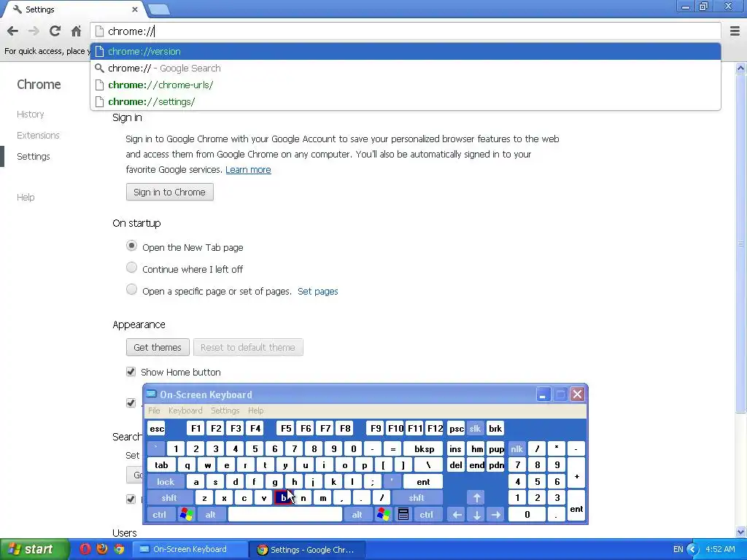The width and height of the screenshot is (747, 560).
Task: Close the Settings tab
Action: 135,9
